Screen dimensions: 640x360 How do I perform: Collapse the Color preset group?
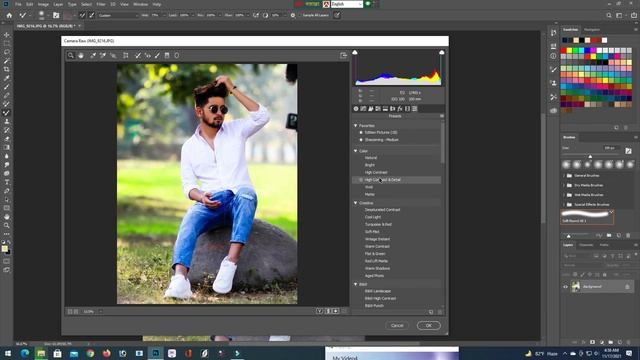(x=356, y=151)
